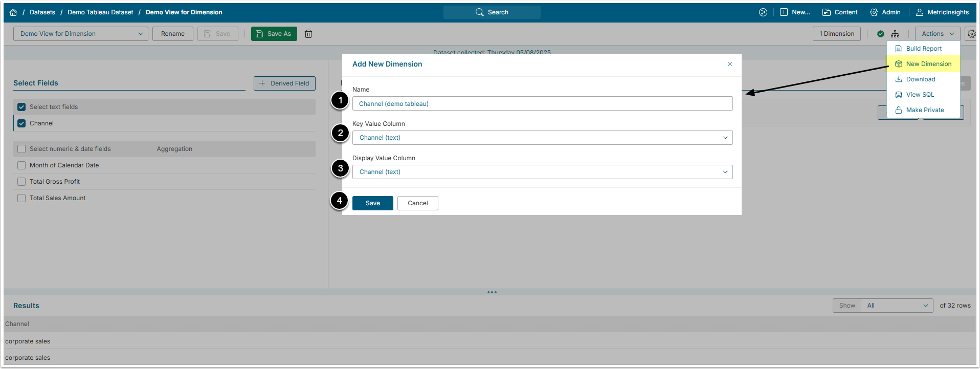Uncheck the Channel field checkbox

(x=21, y=123)
